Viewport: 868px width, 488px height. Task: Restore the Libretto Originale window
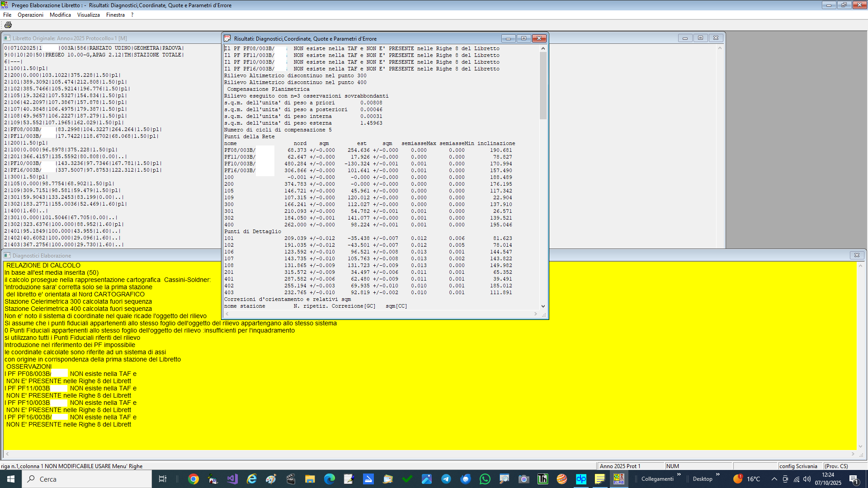[x=700, y=38]
